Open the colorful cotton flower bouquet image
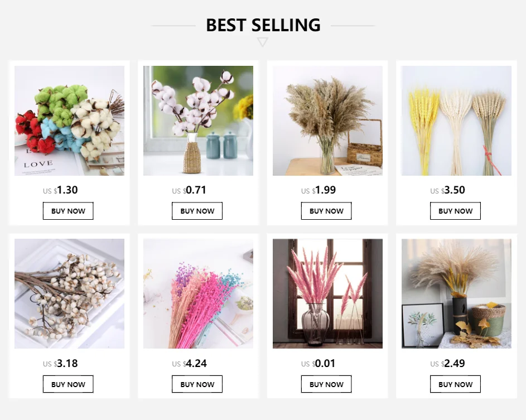526x420 pixels. [x=69, y=120]
